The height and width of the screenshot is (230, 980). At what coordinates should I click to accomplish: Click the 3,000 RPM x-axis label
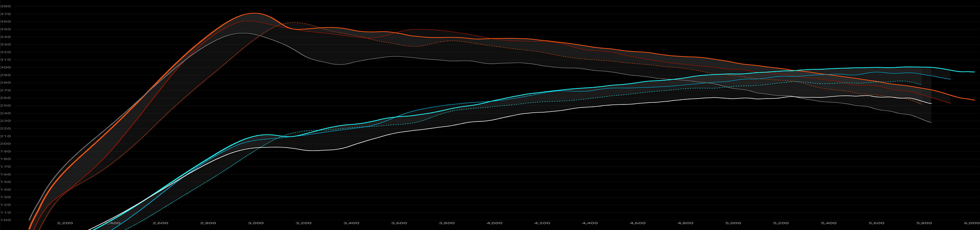256,223
